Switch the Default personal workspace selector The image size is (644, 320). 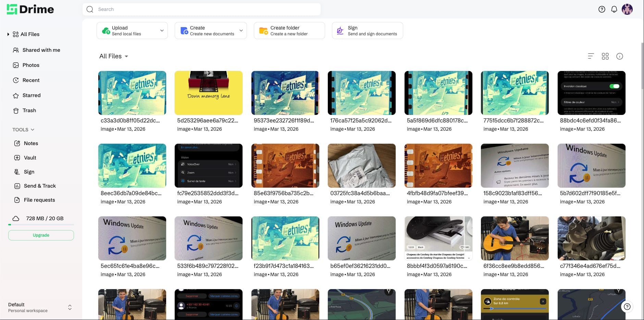(70, 307)
